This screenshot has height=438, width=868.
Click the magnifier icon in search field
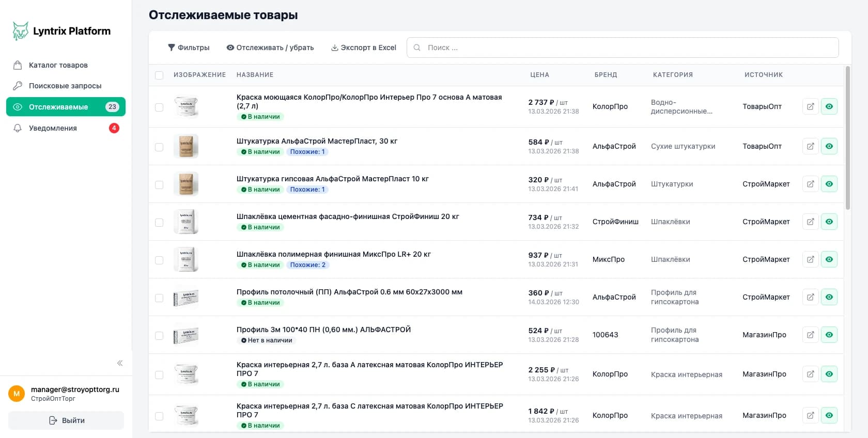point(417,48)
